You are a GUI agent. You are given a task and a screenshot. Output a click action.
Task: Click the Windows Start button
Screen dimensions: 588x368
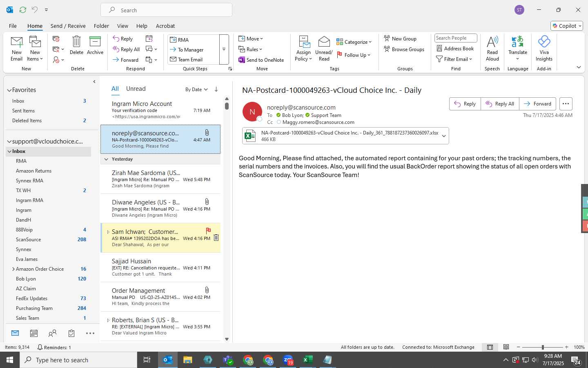(x=10, y=360)
